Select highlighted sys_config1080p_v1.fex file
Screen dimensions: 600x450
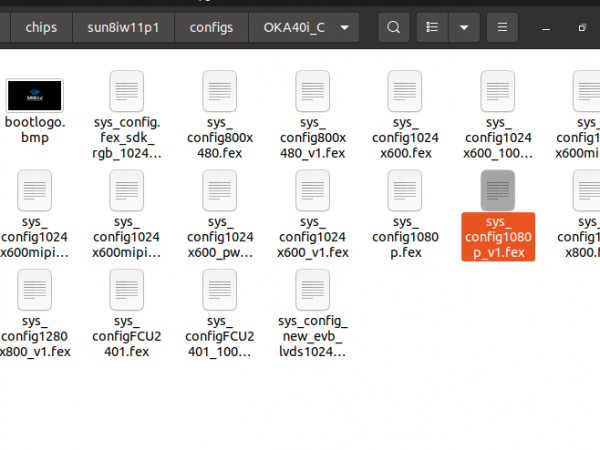pos(498,190)
